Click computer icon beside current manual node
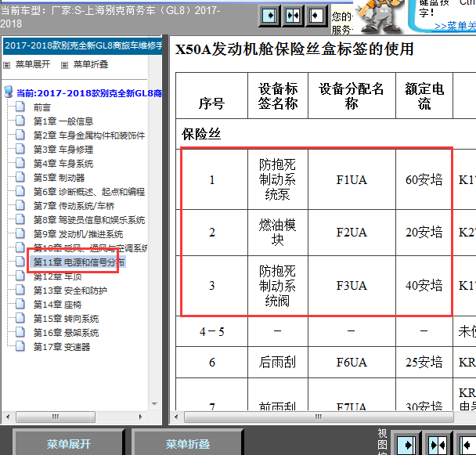 tap(9, 92)
